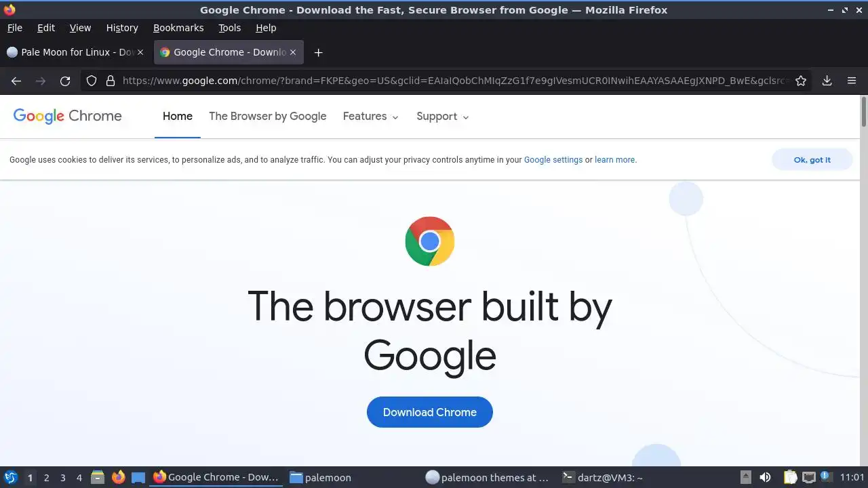This screenshot has height=488, width=868.
Task: Go back with the browser back arrow
Action: click(x=16, y=81)
